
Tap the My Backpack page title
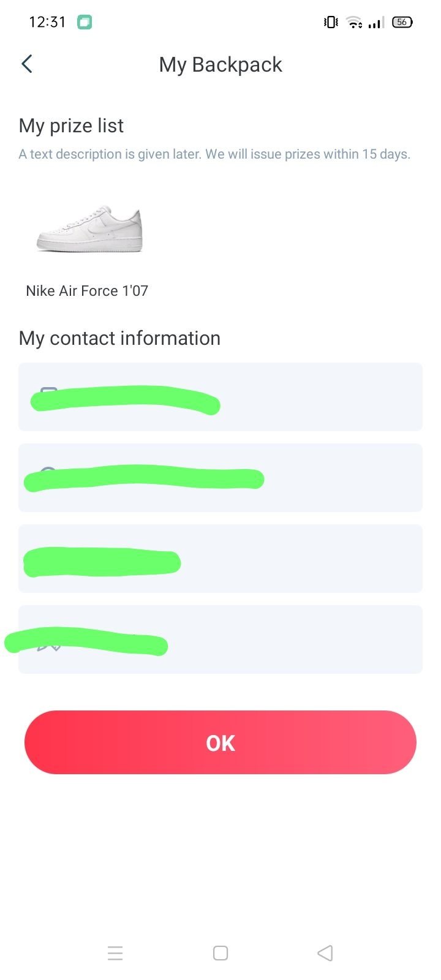tap(221, 64)
